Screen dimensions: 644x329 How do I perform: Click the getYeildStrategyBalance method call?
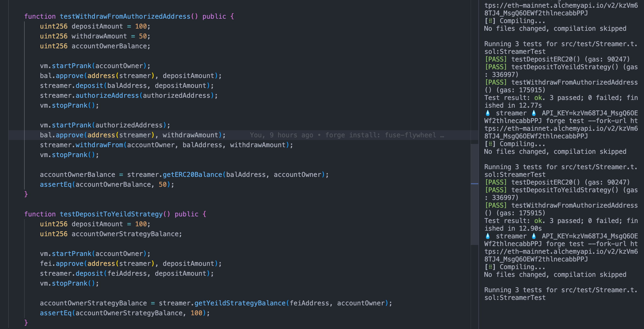click(240, 303)
